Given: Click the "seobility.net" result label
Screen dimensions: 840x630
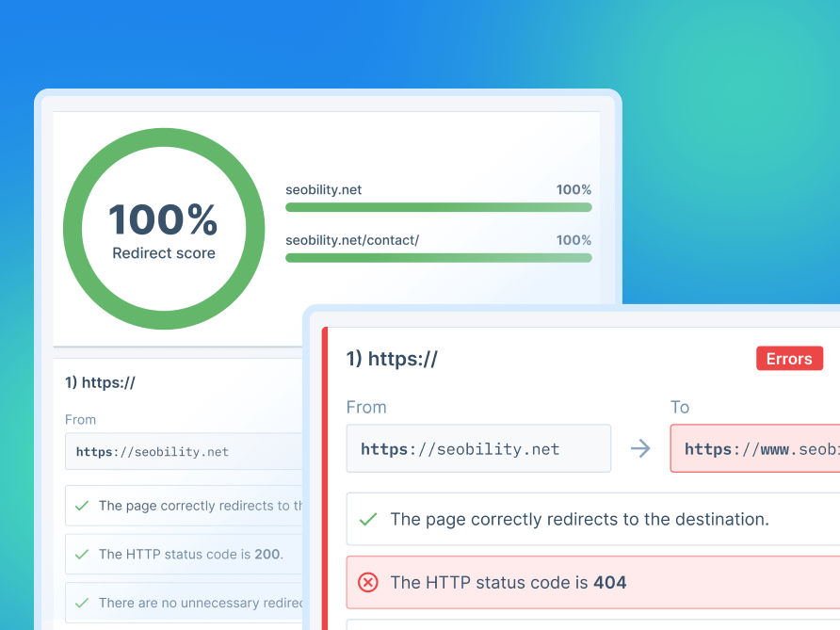Looking at the screenshot, I should 324,189.
